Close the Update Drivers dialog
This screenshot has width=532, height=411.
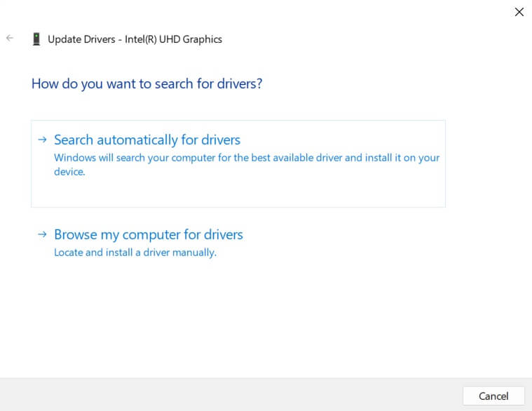point(519,12)
